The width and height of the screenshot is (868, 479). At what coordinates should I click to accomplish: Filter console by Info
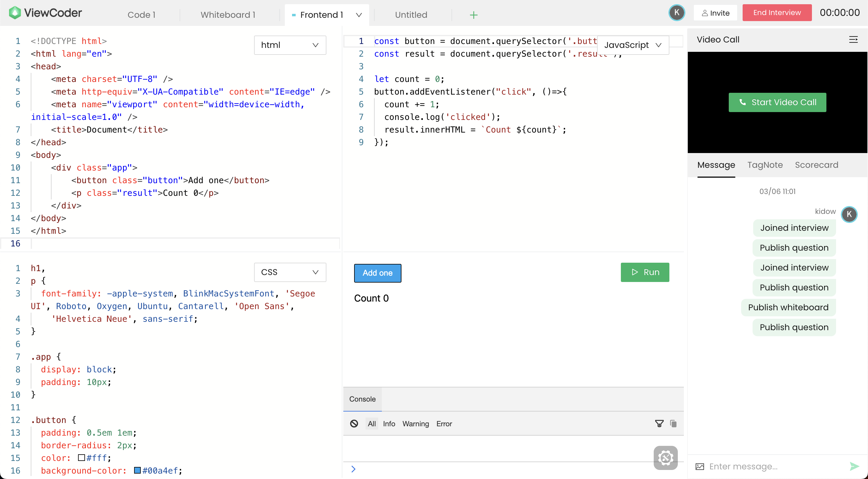(389, 424)
